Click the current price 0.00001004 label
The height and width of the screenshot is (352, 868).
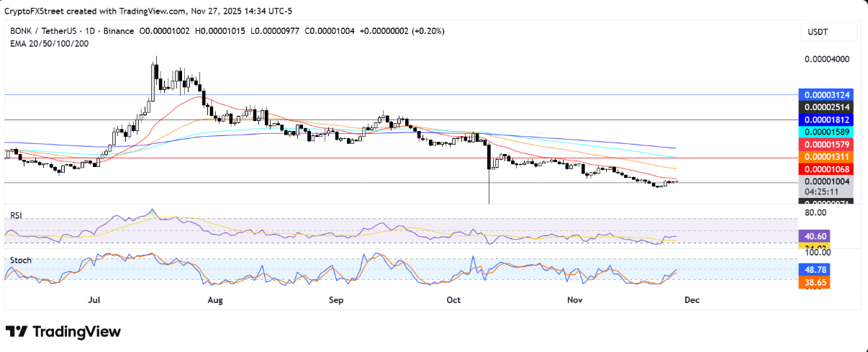[827, 182]
